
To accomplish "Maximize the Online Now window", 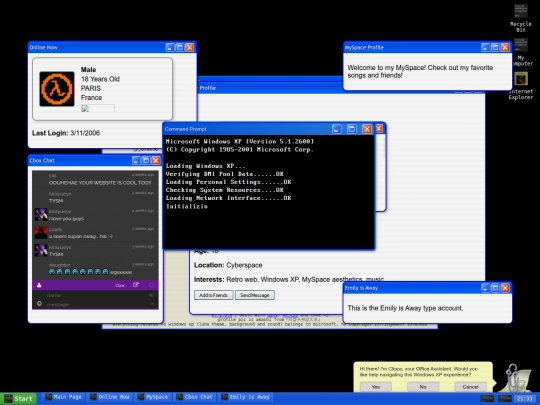I will [179, 48].
